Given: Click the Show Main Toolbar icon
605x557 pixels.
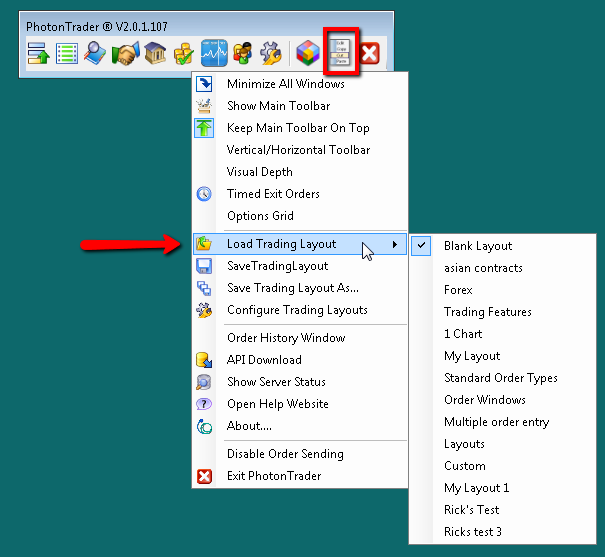Looking at the screenshot, I should coord(204,106).
